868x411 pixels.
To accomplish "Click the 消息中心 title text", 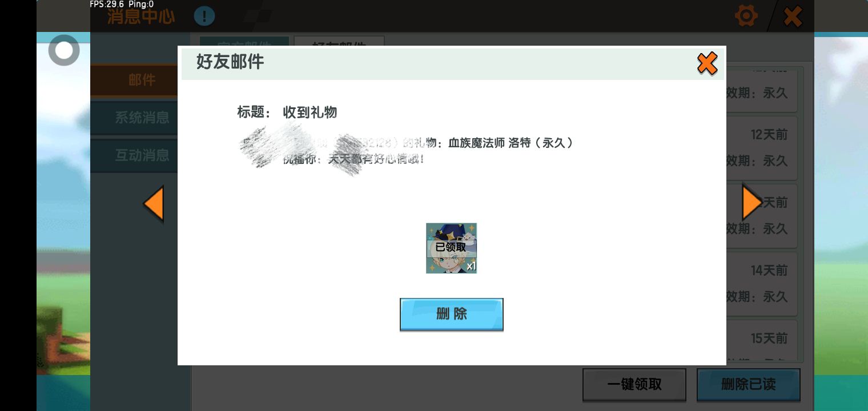I will (x=141, y=16).
